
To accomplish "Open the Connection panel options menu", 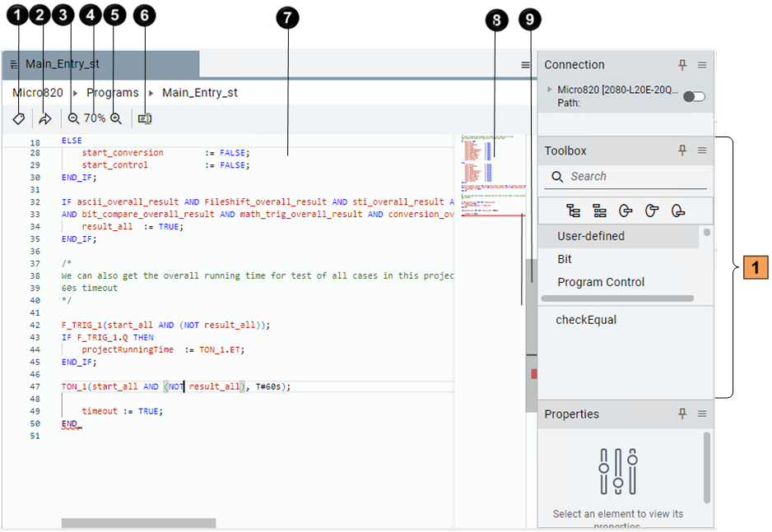I will tap(702, 65).
